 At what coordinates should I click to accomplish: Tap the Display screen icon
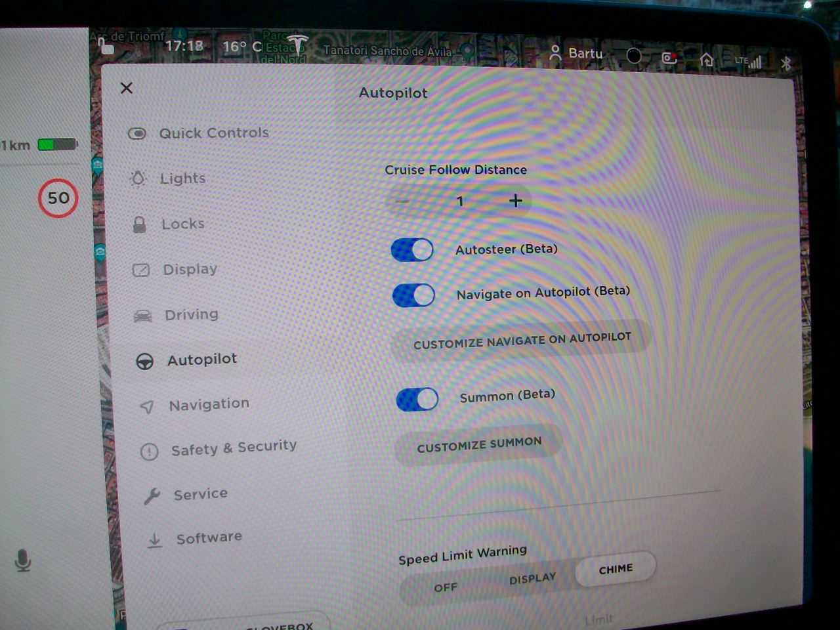pyautogui.click(x=141, y=270)
